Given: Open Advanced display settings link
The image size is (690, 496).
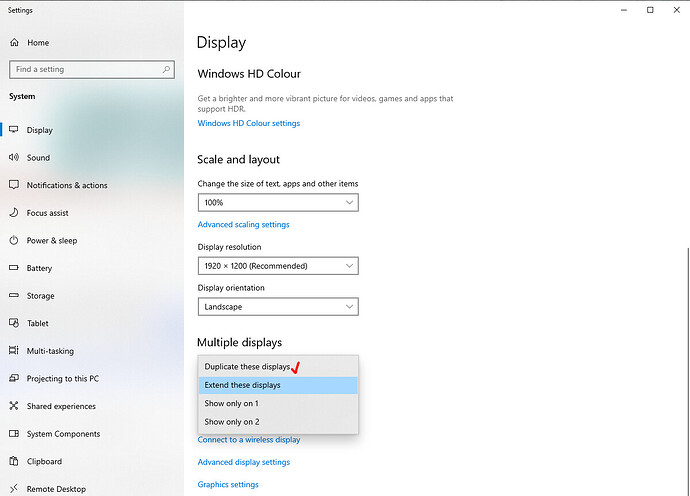Looking at the screenshot, I should coord(244,462).
